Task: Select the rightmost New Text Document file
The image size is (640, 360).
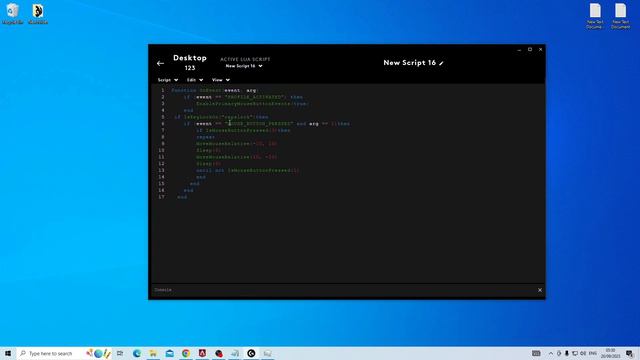Action: pyautogui.click(x=620, y=16)
